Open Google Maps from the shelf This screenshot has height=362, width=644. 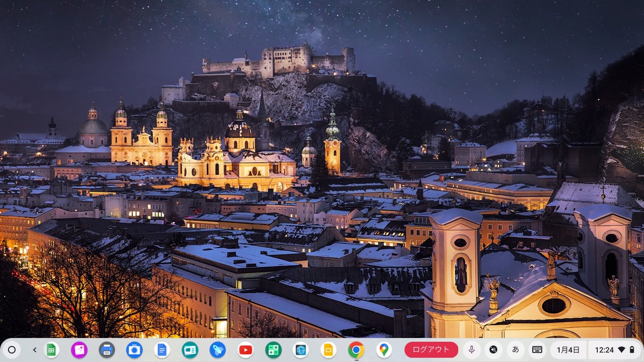[x=384, y=350]
